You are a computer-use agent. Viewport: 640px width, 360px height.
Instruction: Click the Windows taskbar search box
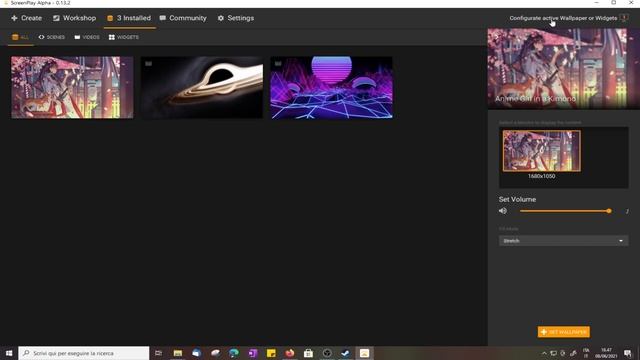[84, 353]
